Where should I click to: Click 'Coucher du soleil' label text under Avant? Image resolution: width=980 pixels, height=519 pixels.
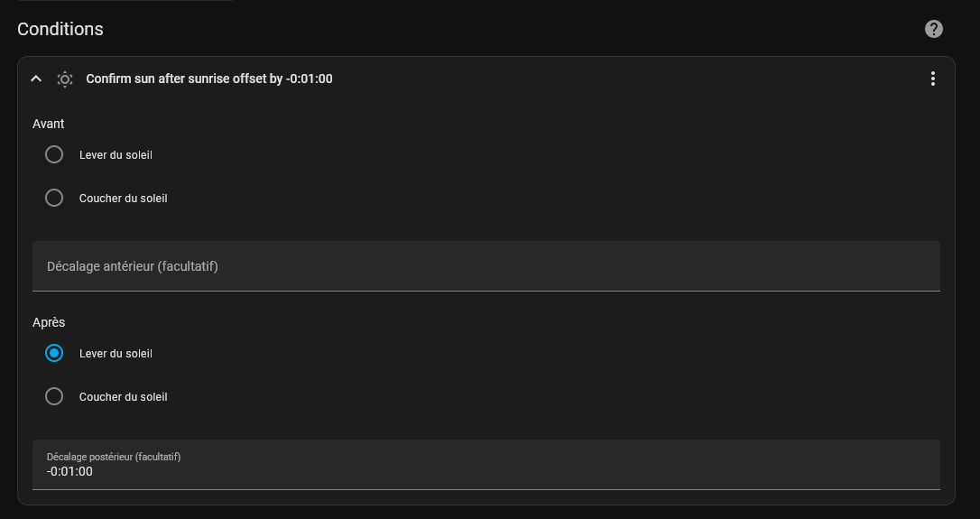(123, 199)
